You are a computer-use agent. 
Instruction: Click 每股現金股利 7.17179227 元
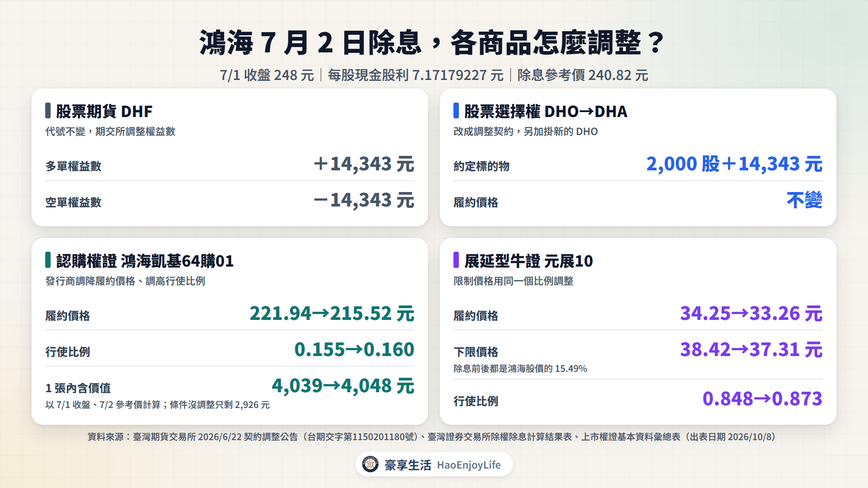click(x=415, y=75)
